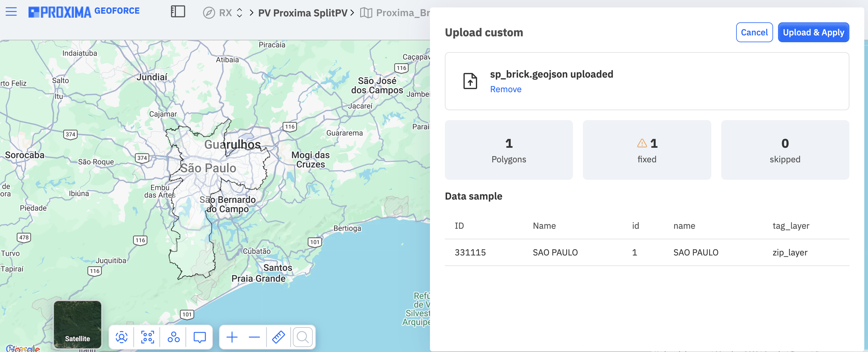This screenshot has width=868, height=352.
Task: Remove the uploaded sp_brick.geojson file
Action: pyautogui.click(x=505, y=89)
